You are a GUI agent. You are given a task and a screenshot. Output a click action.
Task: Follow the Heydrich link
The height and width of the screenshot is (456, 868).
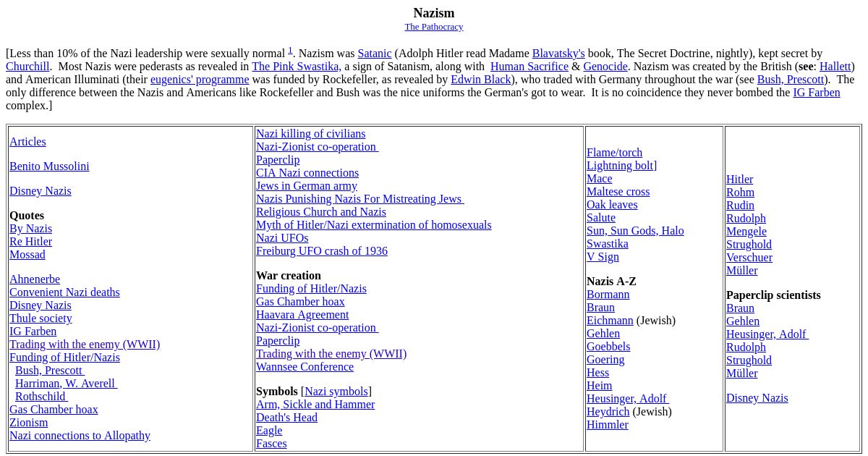point(608,412)
